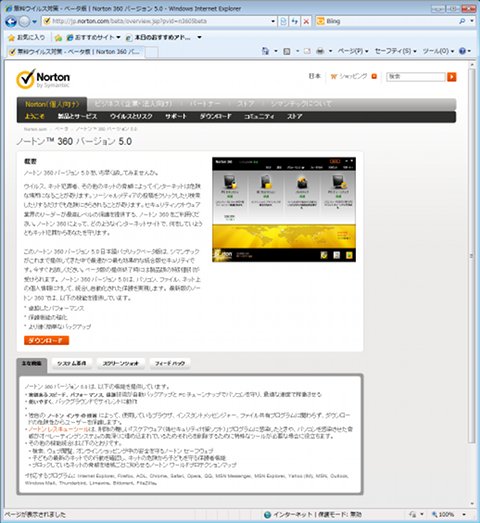Open the セーフティ(S) menu
This screenshot has width=480, height=523.
(395, 51)
